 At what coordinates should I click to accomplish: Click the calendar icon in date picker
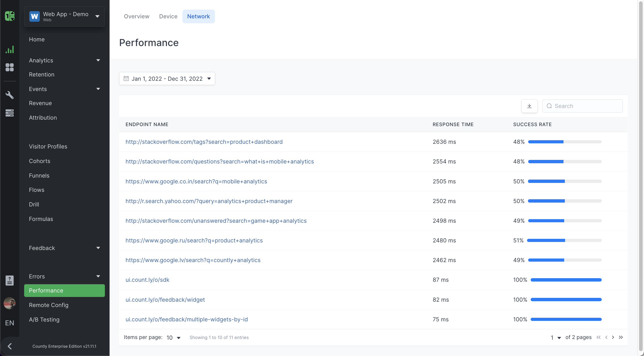click(126, 78)
